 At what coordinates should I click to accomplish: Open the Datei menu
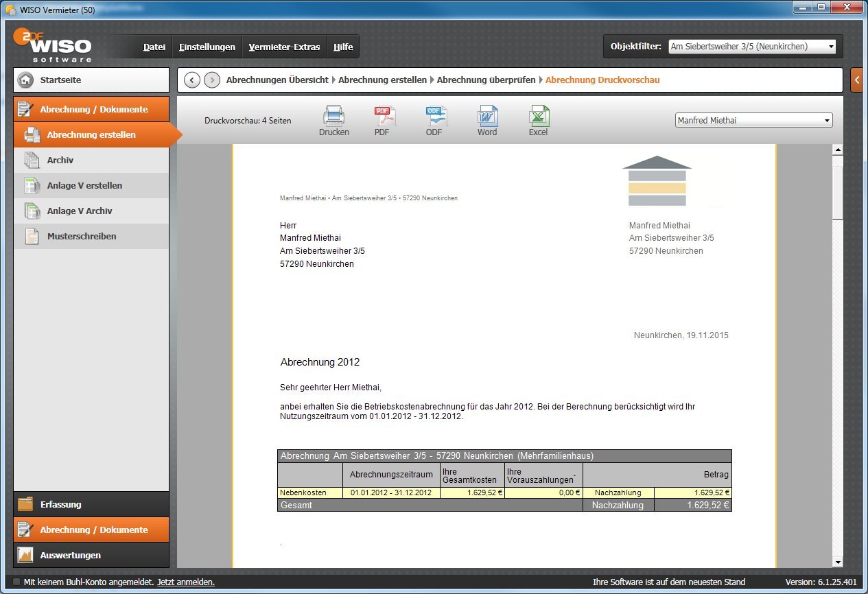pyautogui.click(x=154, y=47)
